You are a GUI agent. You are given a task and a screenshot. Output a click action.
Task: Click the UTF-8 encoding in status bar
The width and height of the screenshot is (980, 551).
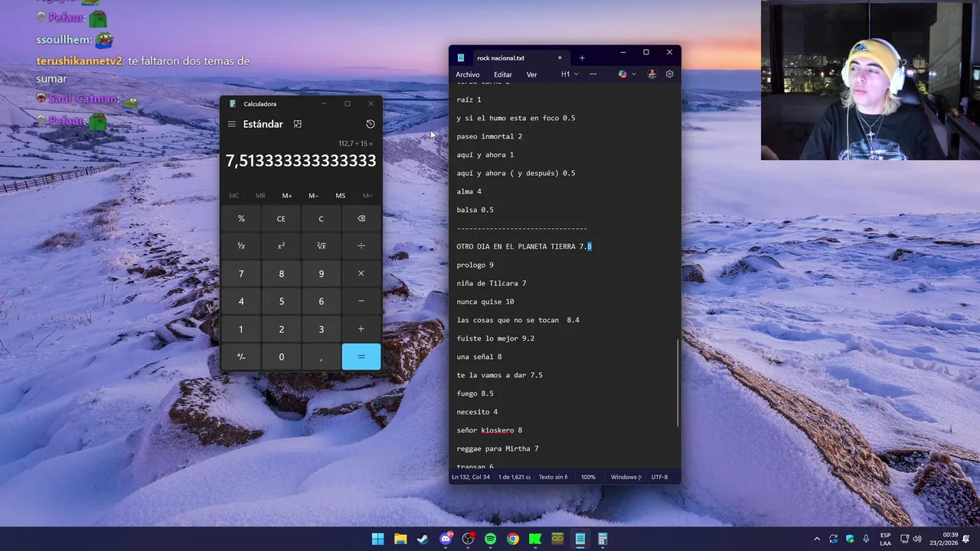coord(660,477)
